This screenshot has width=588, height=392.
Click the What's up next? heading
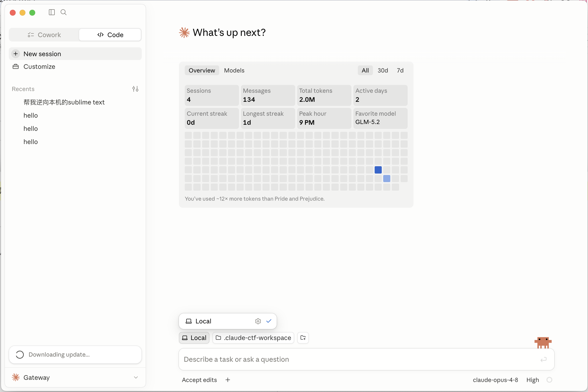(x=229, y=33)
